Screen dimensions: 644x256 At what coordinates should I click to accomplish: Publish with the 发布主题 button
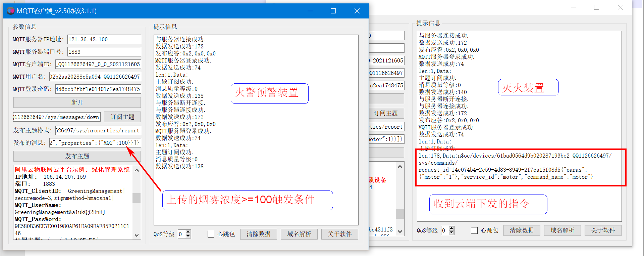click(x=77, y=156)
